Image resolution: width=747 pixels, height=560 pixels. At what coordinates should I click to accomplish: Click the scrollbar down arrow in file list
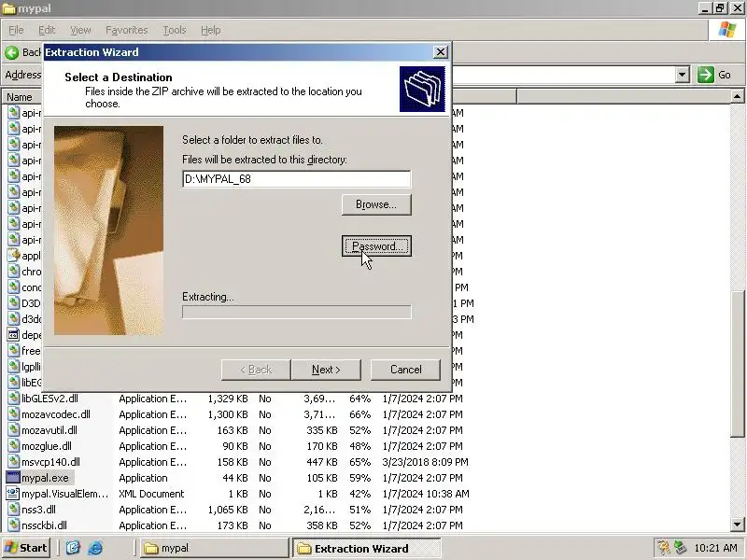(737, 525)
